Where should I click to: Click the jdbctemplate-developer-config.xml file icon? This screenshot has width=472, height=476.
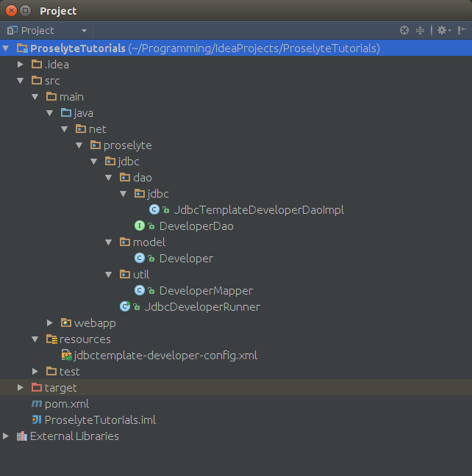[66, 356]
